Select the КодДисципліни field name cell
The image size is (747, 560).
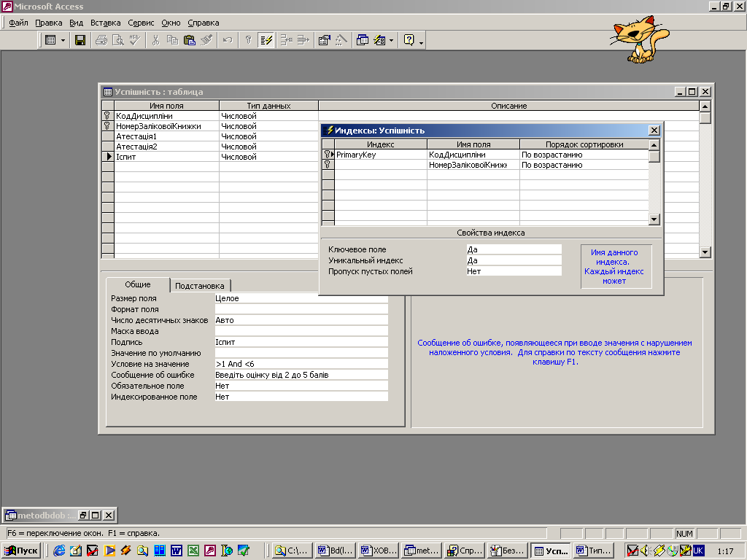(x=166, y=116)
